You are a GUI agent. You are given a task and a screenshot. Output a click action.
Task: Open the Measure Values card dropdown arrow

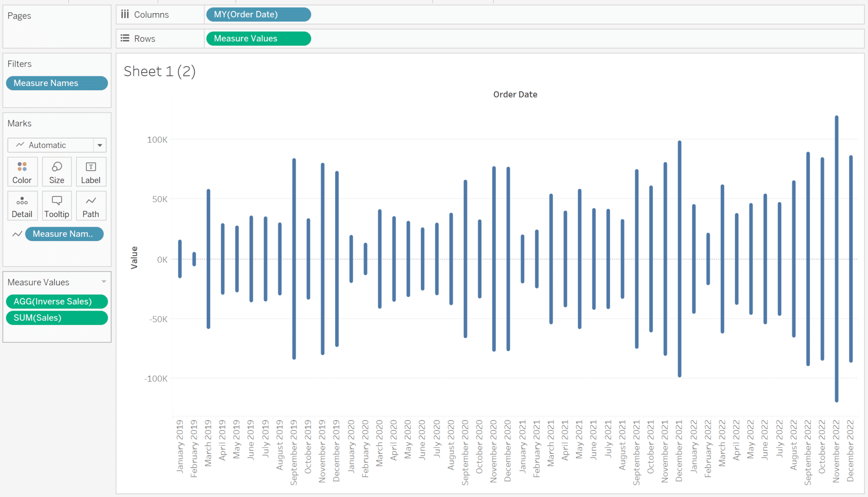point(103,281)
